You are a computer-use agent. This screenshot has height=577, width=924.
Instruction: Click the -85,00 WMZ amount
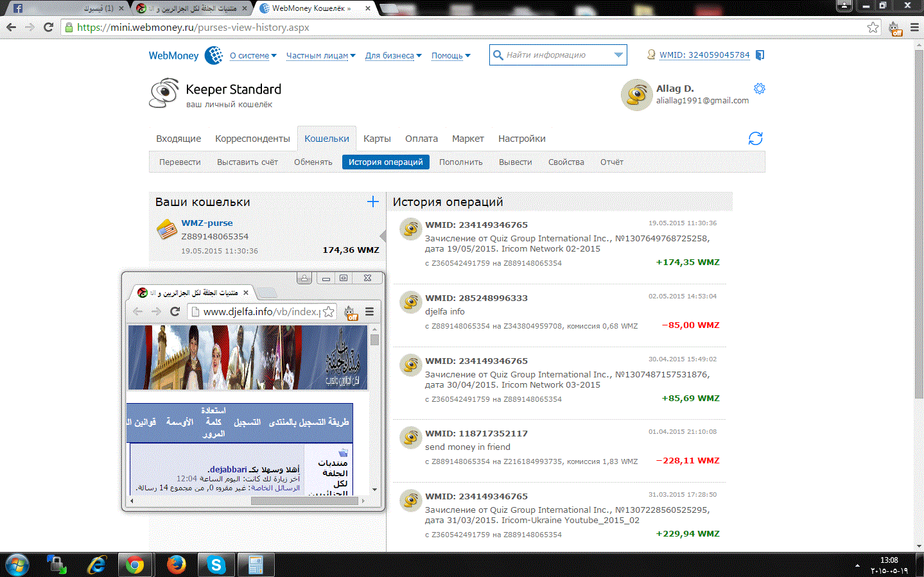691,325
